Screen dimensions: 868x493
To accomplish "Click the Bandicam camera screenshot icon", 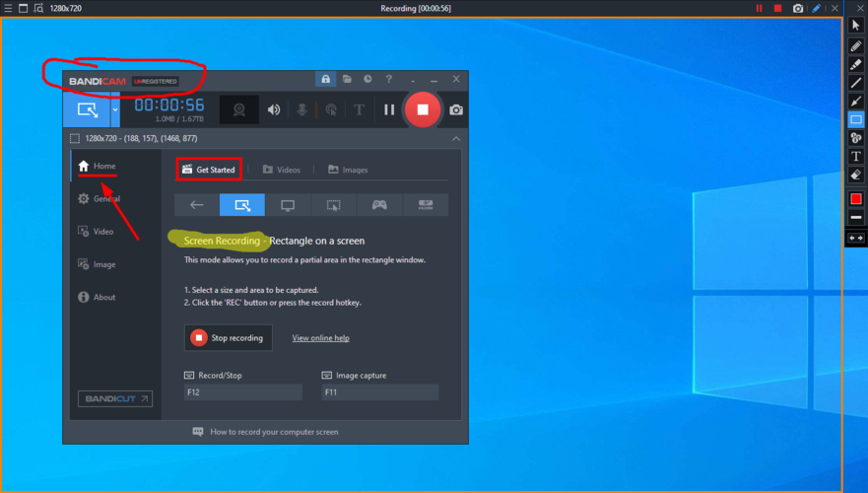I will 456,109.
